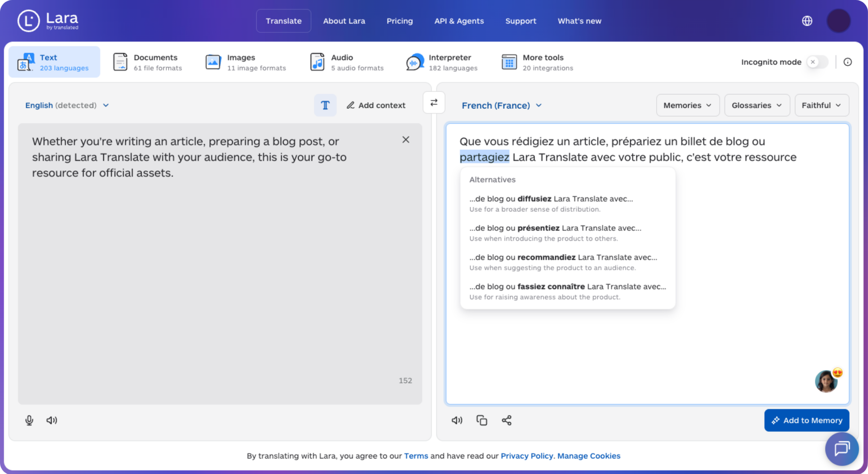This screenshot has width=868, height=474.
Task: Play the French translation audio
Action: click(x=457, y=420)
